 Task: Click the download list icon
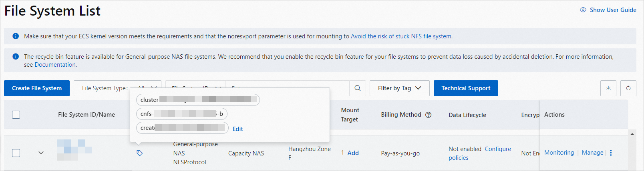coord(608,88)
